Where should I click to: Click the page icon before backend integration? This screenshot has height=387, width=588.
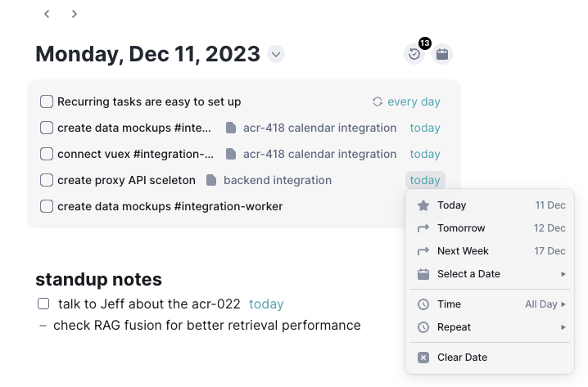coord(211,180)
